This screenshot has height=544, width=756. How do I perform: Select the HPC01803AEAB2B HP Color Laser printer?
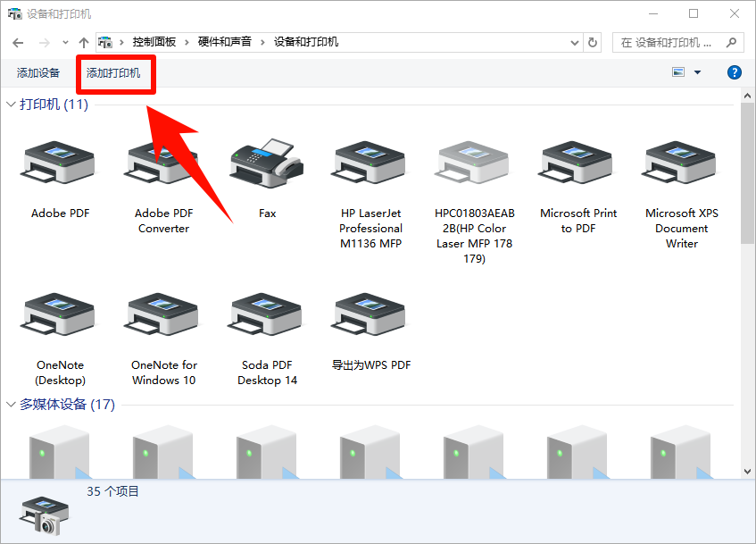pyautogui.click(x=474, y=163)
